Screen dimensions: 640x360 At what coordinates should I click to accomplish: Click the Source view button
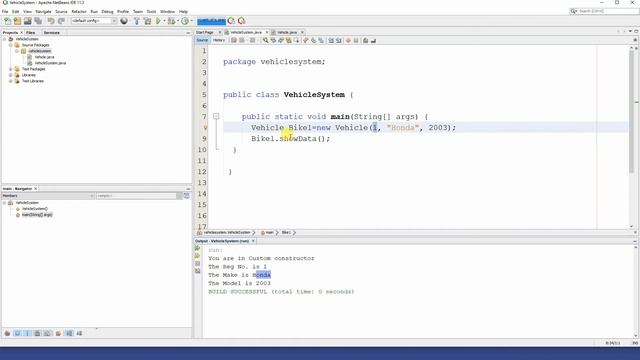click(202, 40)
